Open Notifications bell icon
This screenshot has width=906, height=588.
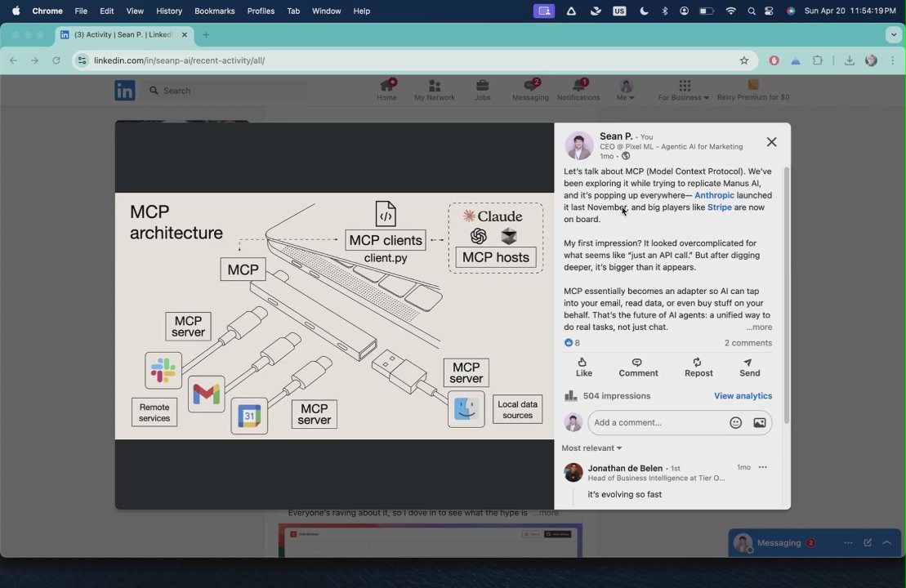pos(578,90)
